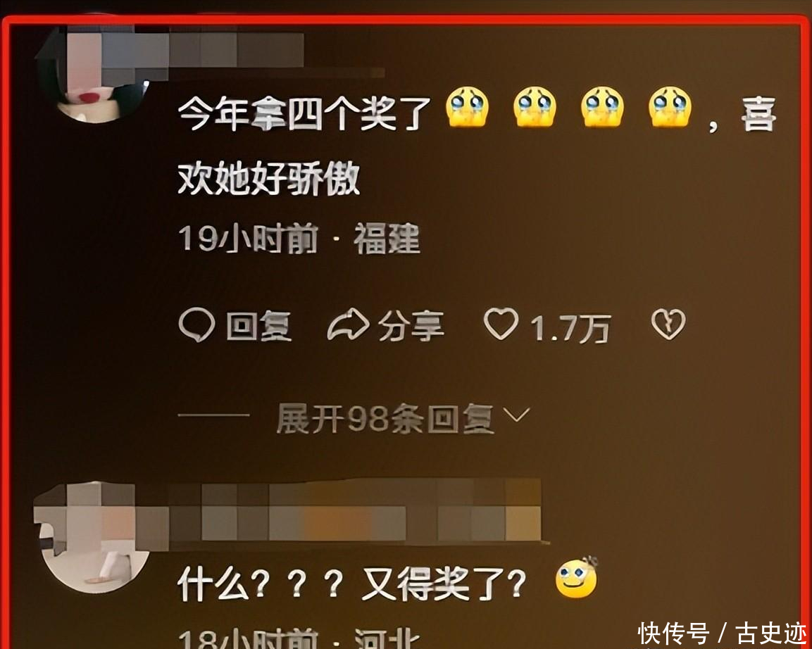Click the reply speech bubble icon
812x649 pixels.
coord(196,325)
